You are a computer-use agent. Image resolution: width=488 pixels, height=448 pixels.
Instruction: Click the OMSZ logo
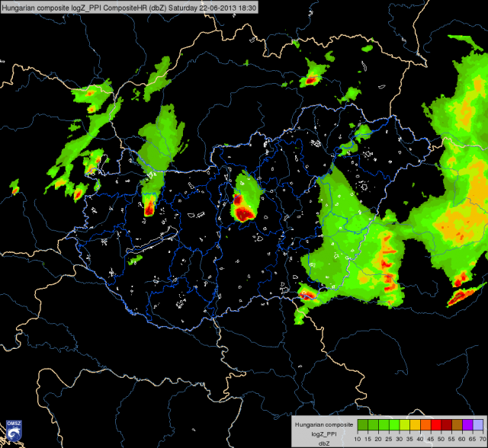point(14,431)
